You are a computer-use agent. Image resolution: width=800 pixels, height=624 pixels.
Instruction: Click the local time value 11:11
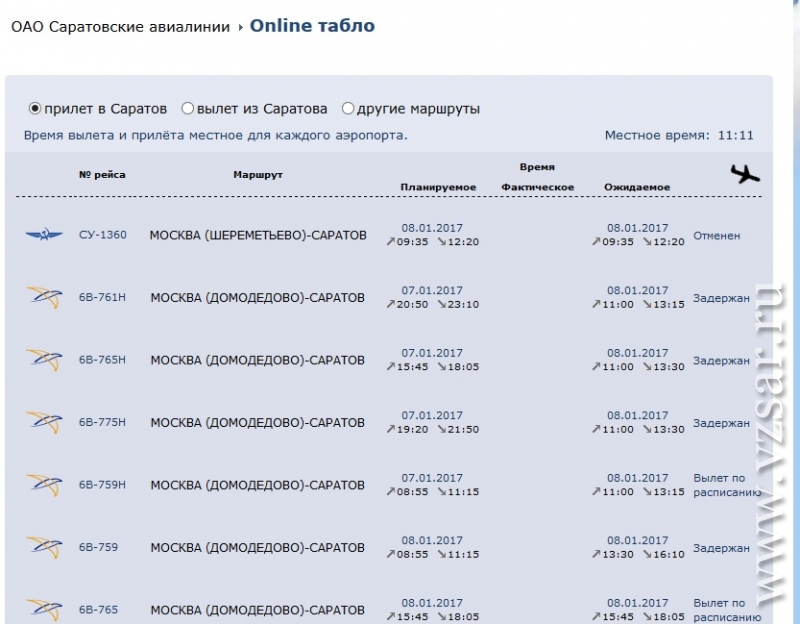pyautogui.click(x=735, y=135)
